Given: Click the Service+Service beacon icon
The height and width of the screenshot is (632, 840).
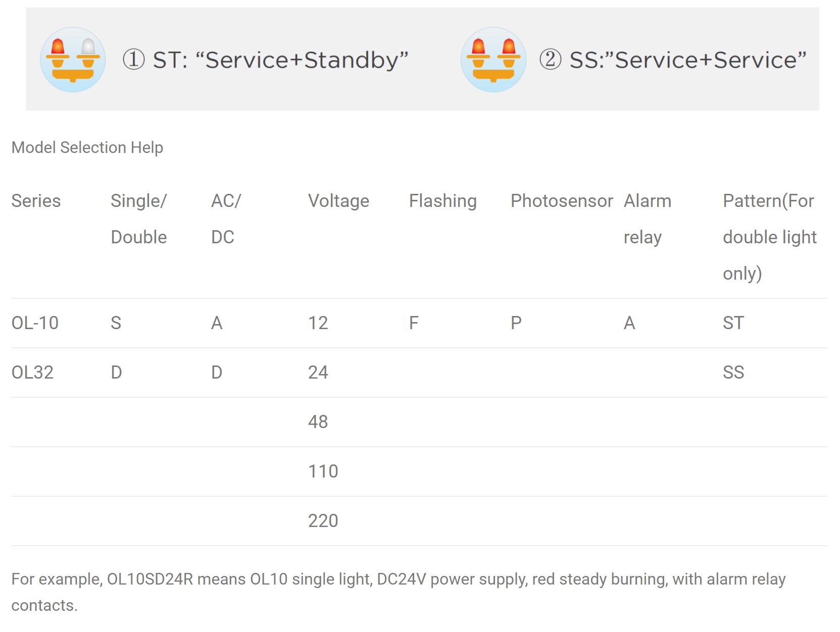Looking at the screenshot, I should click(x=493, y=60).
